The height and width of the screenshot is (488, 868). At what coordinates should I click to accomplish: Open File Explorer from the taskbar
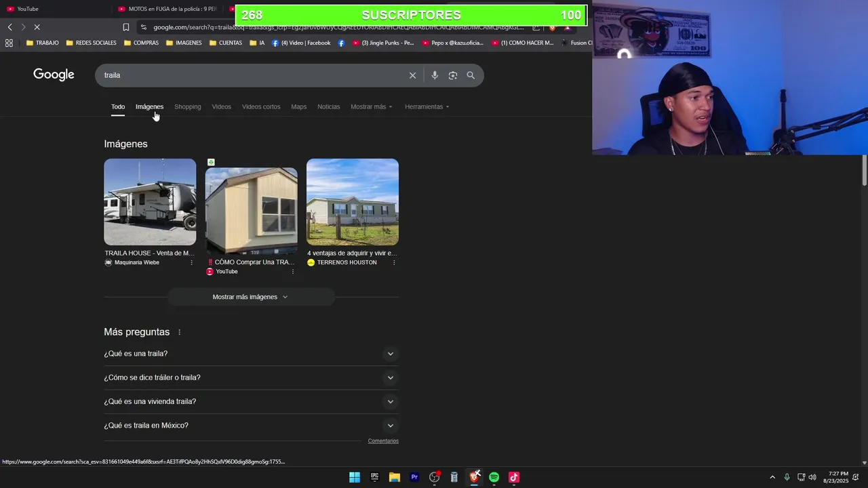click(x=395, y=477)
